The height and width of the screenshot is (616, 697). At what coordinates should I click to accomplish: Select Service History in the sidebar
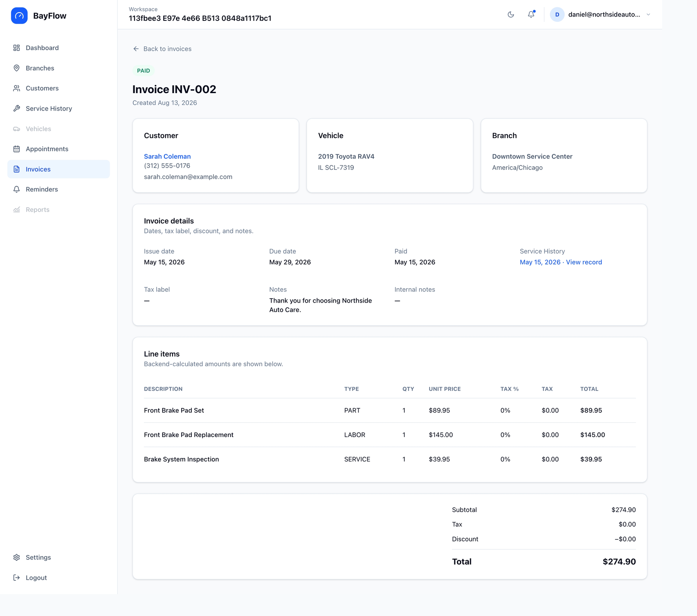58,108
